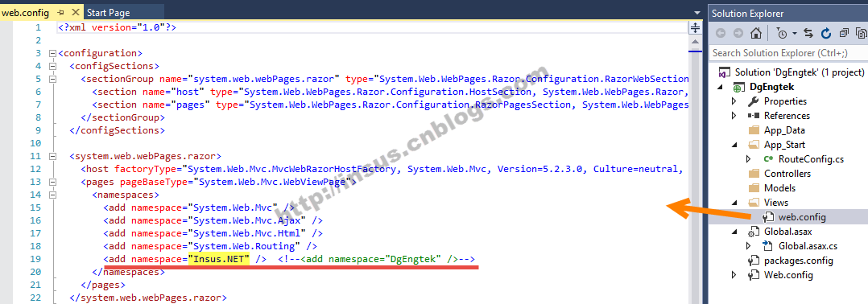Image resolution: width=868 pixels, height=304 pixels.
Task: Select RouteConfig.cs in Solution Explorer
Action: 811,159
